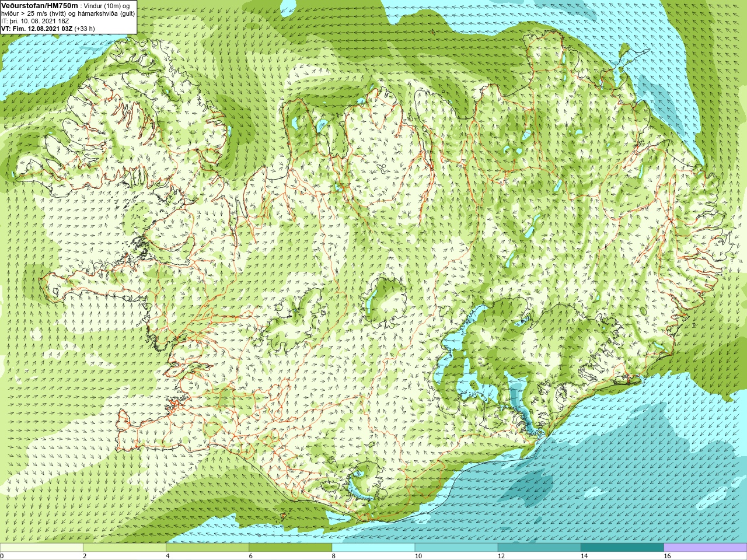Click the purple legend swatch above 16 m/s

click(x=706, y=547)
